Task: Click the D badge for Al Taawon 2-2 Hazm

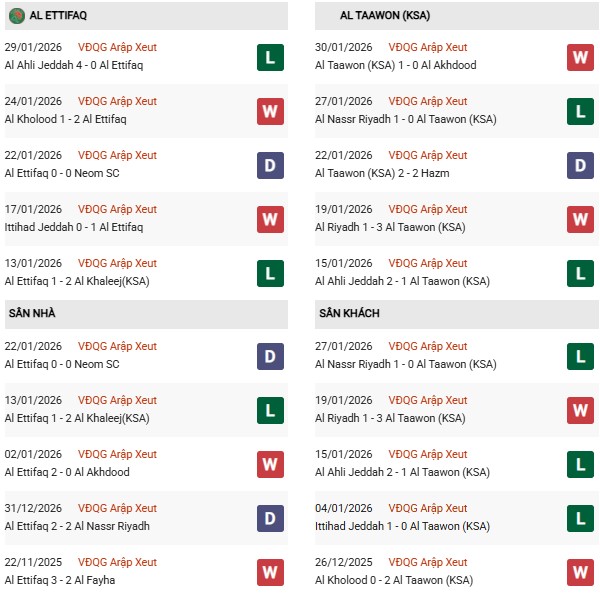Action: (x=581, y=165)
